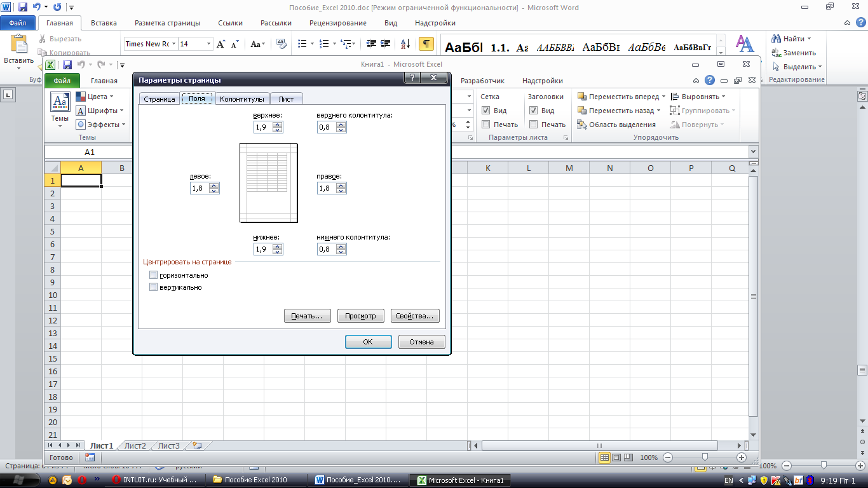
Task: Click the Область выделения icon in Excel
Action: (x=581, y=125)
